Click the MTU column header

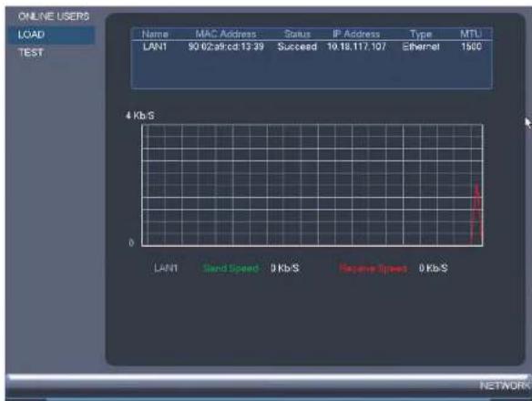(x=471, y=34)
